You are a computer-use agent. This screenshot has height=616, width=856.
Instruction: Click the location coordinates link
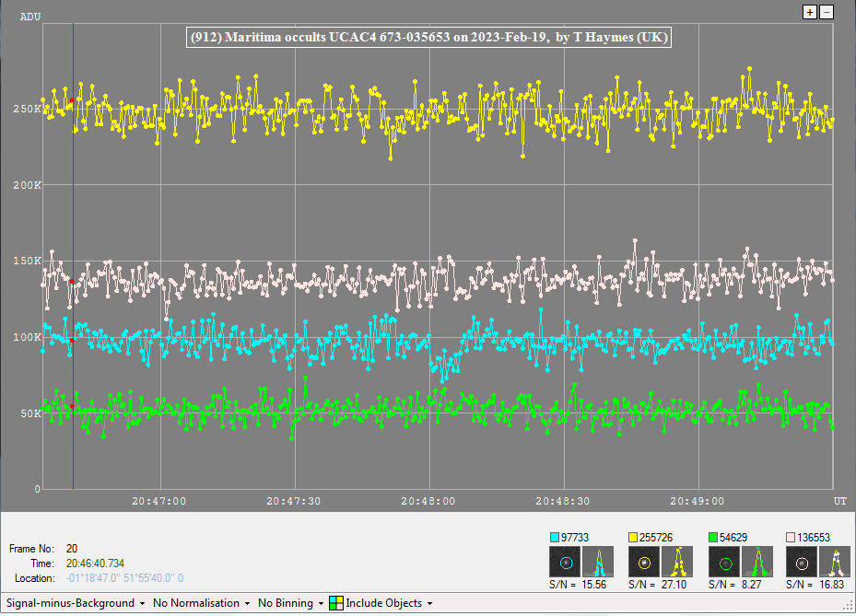[x=124, y=578]
